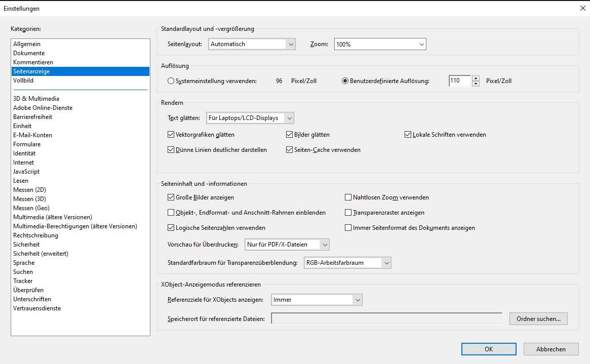Open the Identität category
The width and height of the screenshot is (590, 364).
pos(24,153)
